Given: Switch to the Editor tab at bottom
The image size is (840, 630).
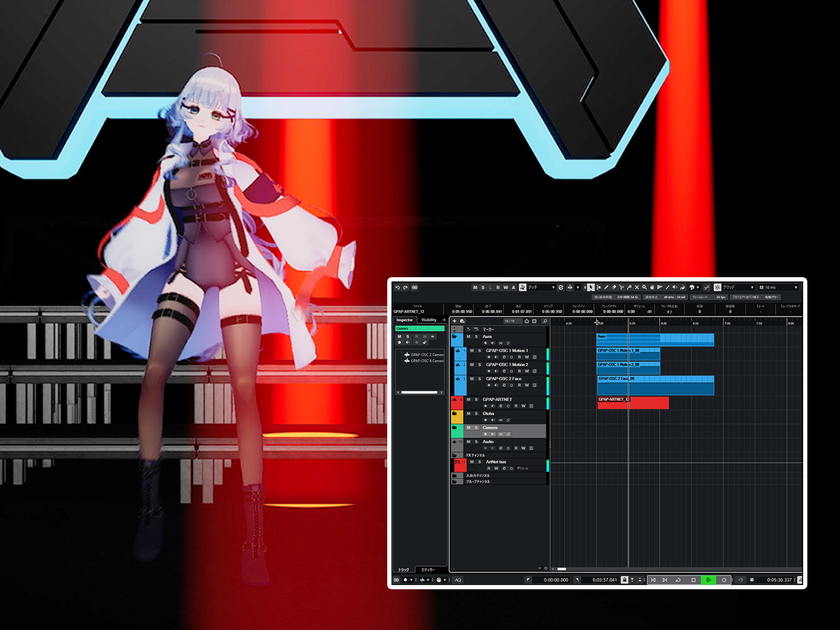Looking at the screenshot, I should 428,570.
